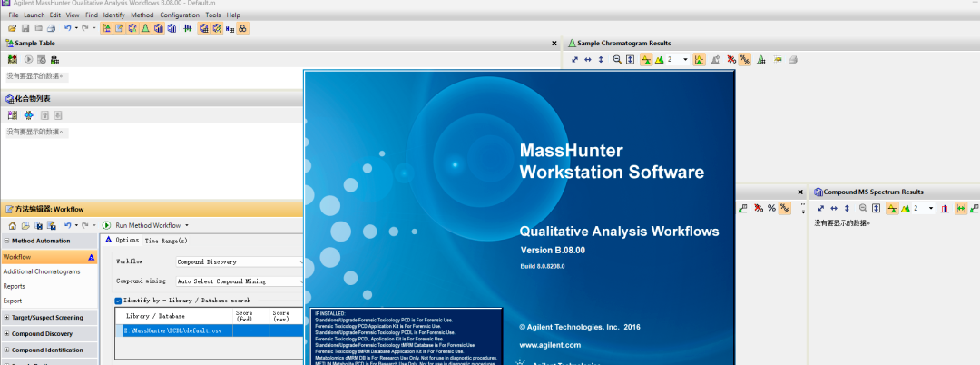Click the add sample files icon in Sample Table

[x=13, y=60]
